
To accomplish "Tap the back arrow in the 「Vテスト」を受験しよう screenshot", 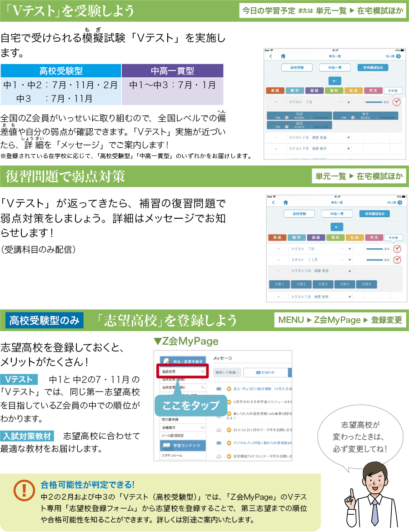I will point(271,56).
